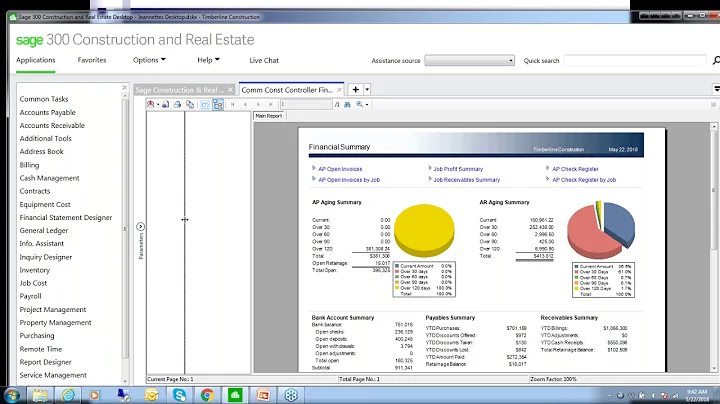Select General Ledger in the sidebar
Screen dimensions: 720x404
pos(44,230)
